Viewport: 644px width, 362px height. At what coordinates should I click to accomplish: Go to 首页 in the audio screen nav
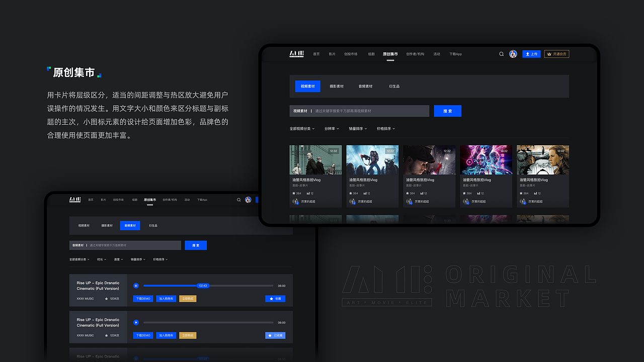(x=91, y=200)
